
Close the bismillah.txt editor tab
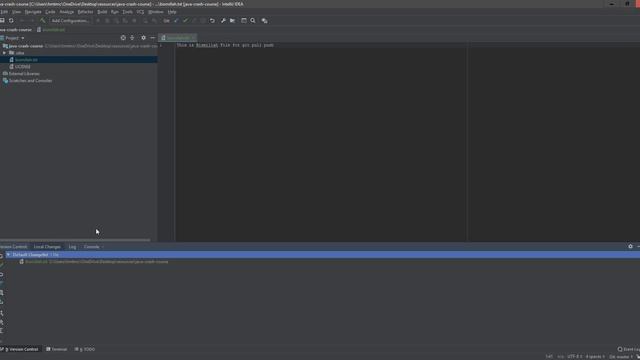(x=193, y=38)
